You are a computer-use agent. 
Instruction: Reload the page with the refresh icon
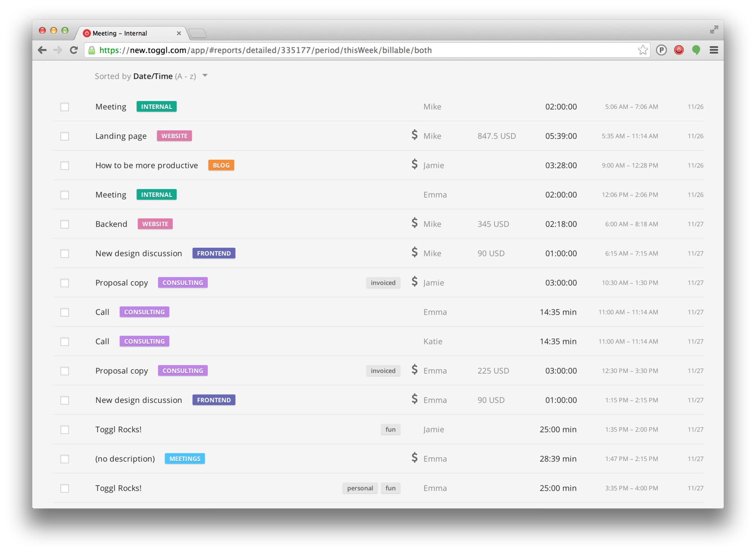coord(74,50)
